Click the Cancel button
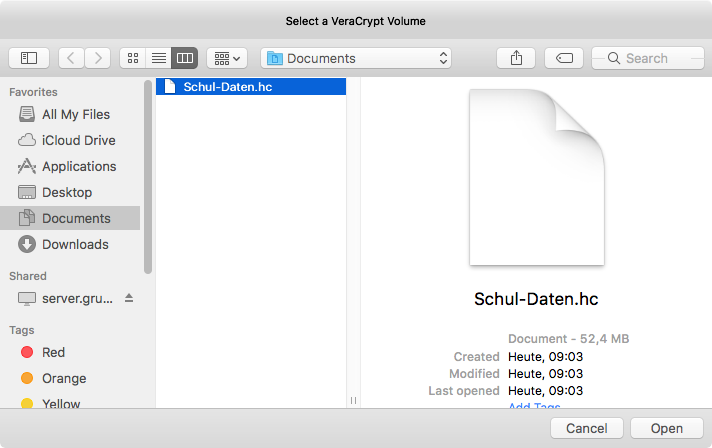712x448 pixels. coord(586,428)
